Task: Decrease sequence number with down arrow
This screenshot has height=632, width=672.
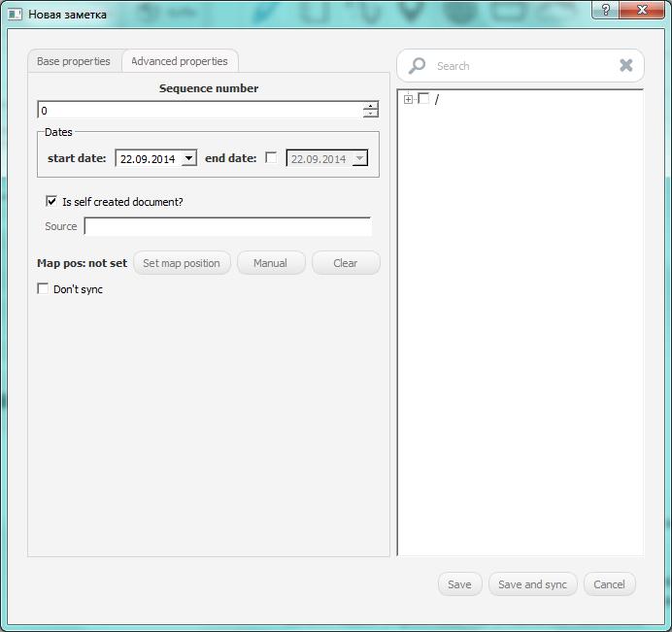Action: click(x=370, y=115)
